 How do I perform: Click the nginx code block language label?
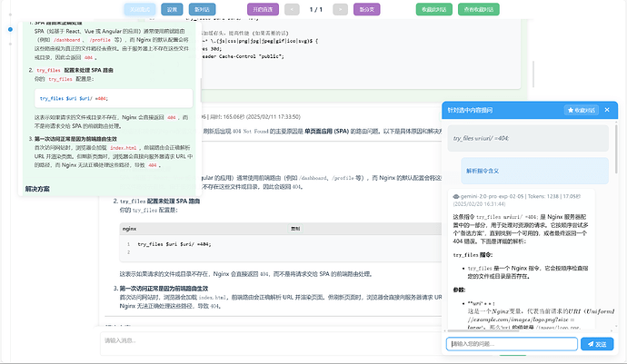[x=130, y=229]
